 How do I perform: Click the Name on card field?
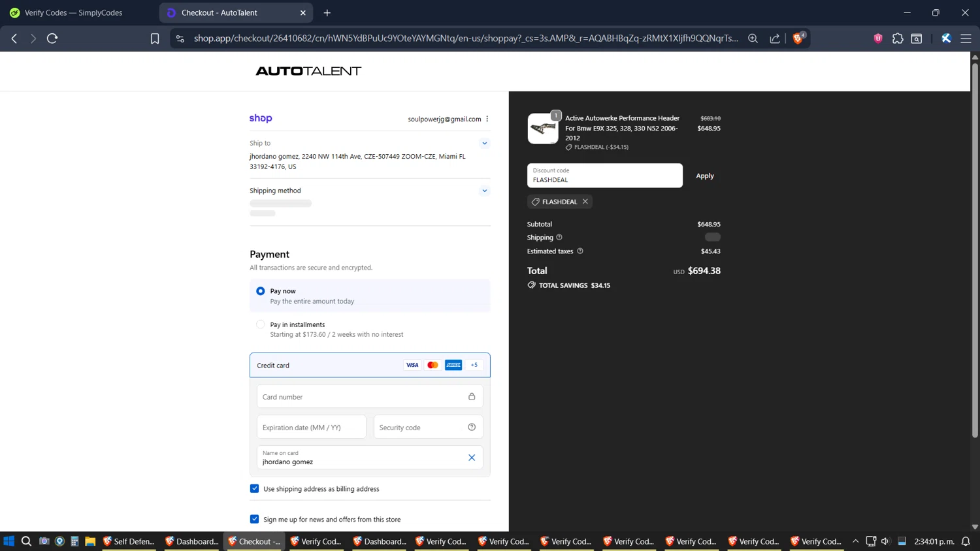(370, 457)
